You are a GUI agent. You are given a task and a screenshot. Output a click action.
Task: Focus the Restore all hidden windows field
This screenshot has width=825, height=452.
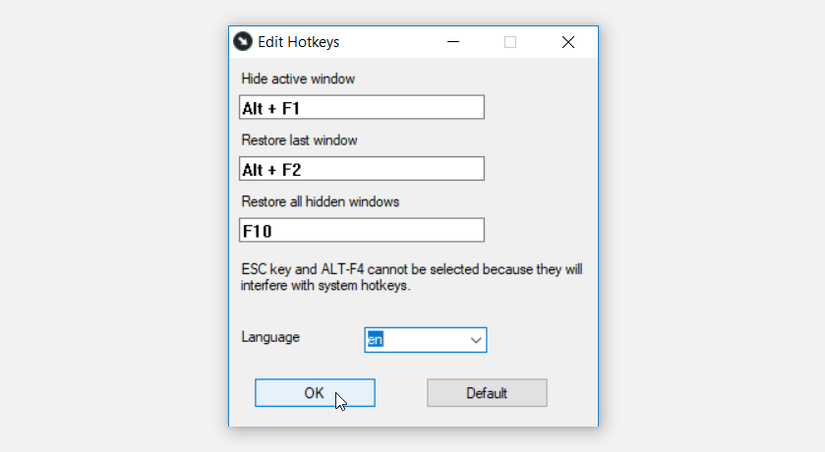[362, 231]
